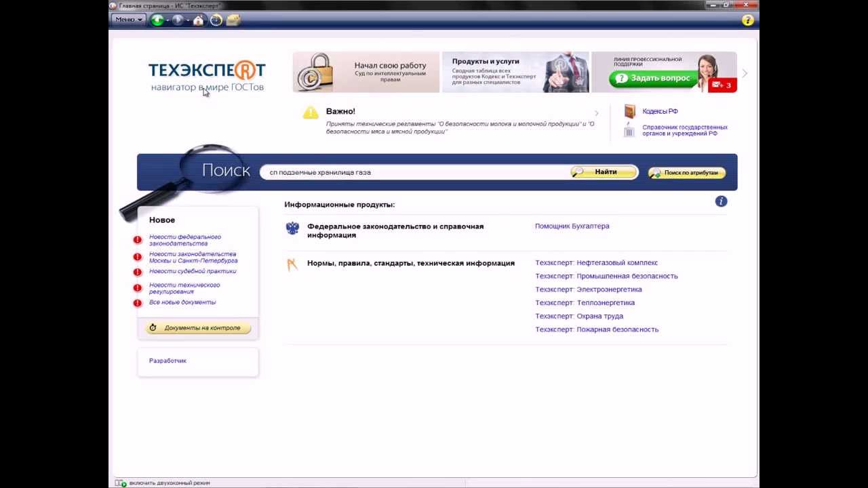
Task: Open Кодексы РФ link
Action: click(x=660, y=111)
